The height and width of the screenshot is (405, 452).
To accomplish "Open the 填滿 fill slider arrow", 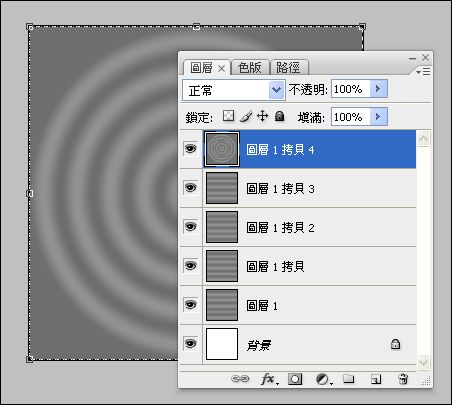I will [x=378, y=116].
